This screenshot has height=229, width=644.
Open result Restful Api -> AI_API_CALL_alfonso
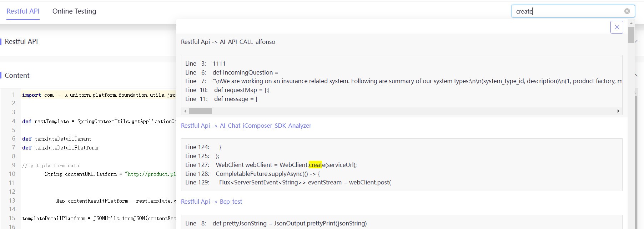pyautogui.click(x=228, y=42)
